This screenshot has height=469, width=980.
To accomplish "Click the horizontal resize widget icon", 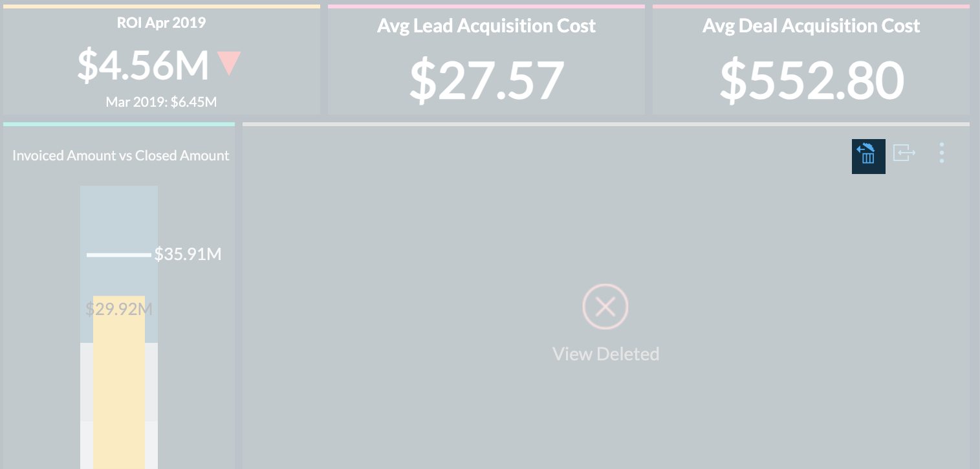I will click(904, 153).
